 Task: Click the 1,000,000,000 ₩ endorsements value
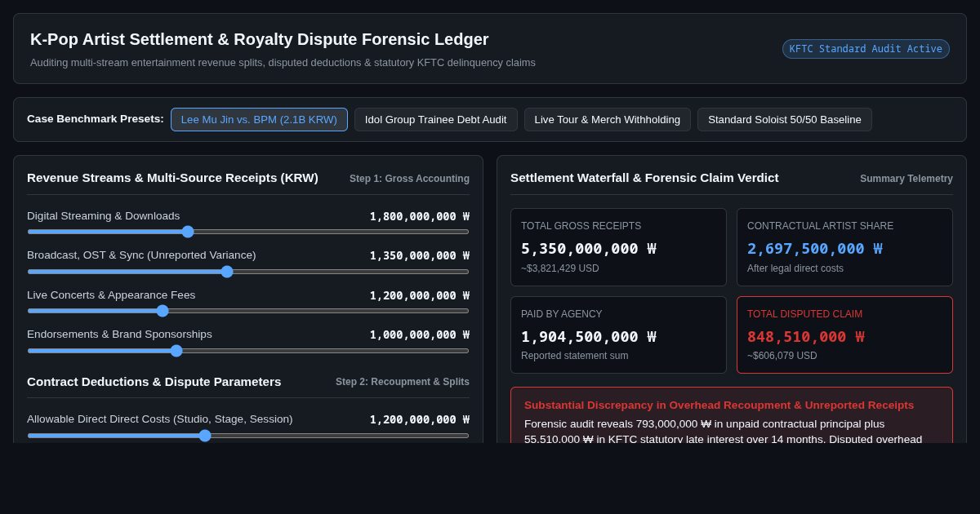tap(420, 335)
